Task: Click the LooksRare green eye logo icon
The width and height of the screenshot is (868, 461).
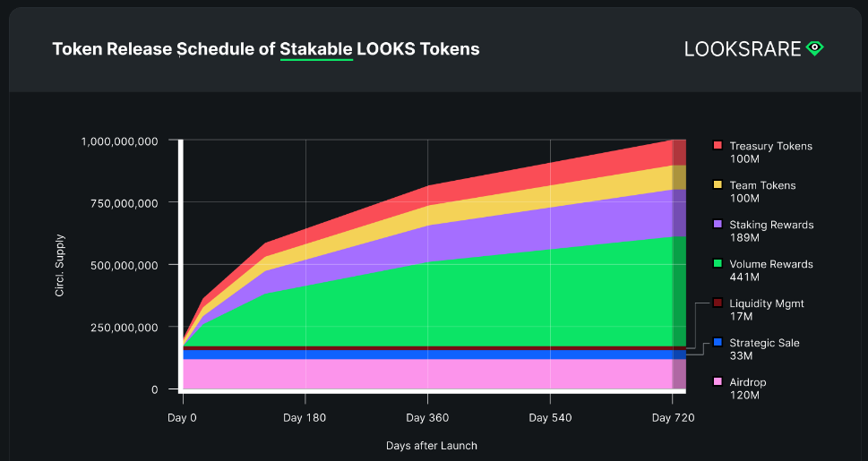Action: (x=815, y=48)
